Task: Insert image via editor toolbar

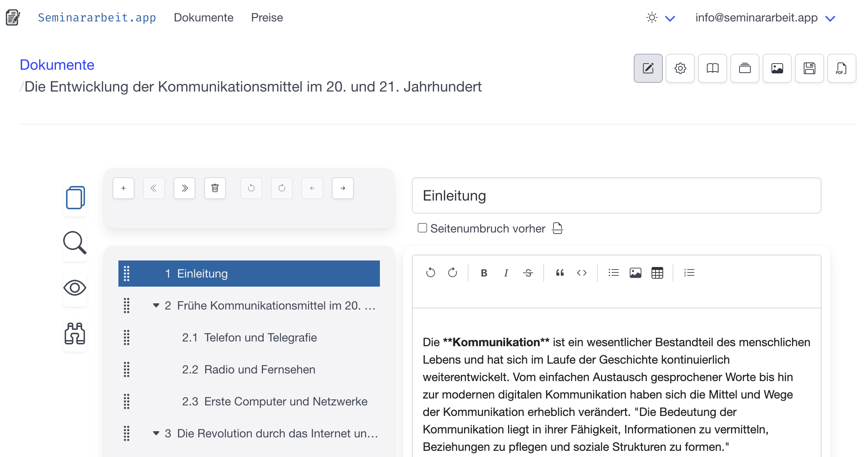Action: (636, 273)
